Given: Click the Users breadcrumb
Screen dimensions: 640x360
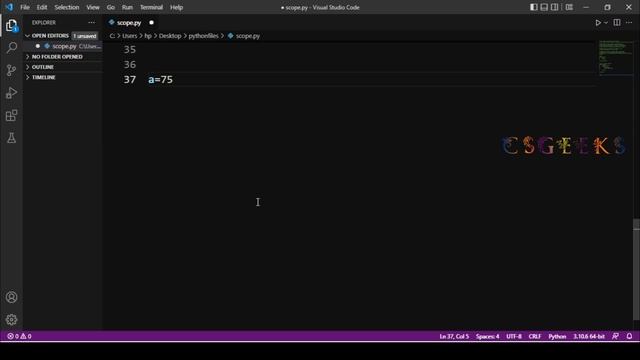Looking at the screenshot, I should tap(129, 36).
